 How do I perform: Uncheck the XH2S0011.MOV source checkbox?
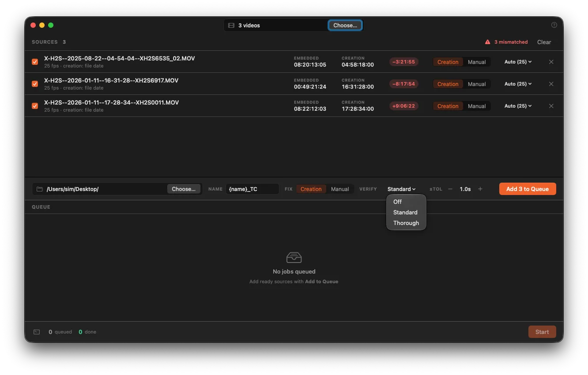[35, 106]
